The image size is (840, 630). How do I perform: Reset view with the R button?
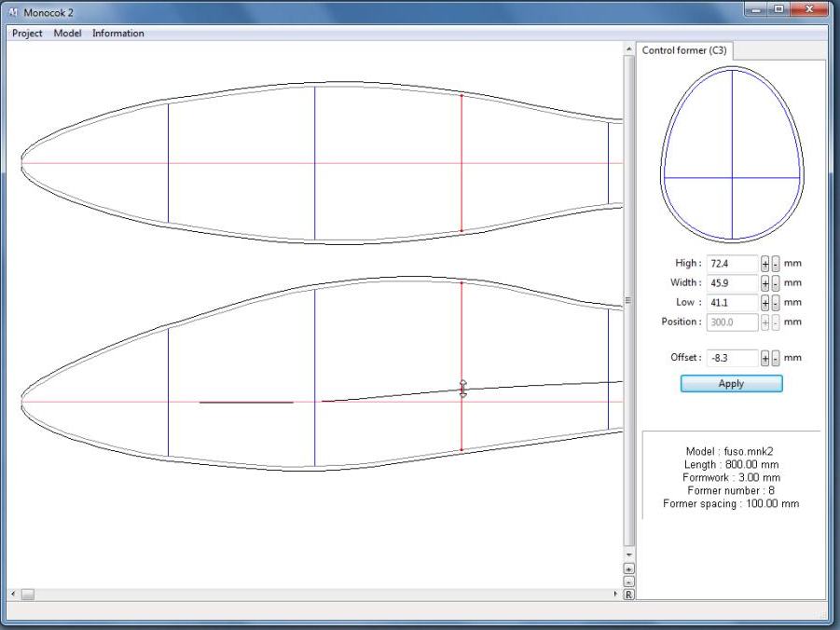[629, 595]
